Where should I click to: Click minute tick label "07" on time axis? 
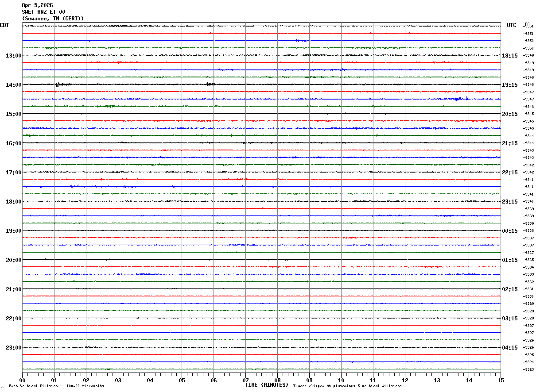coord(245,380)
